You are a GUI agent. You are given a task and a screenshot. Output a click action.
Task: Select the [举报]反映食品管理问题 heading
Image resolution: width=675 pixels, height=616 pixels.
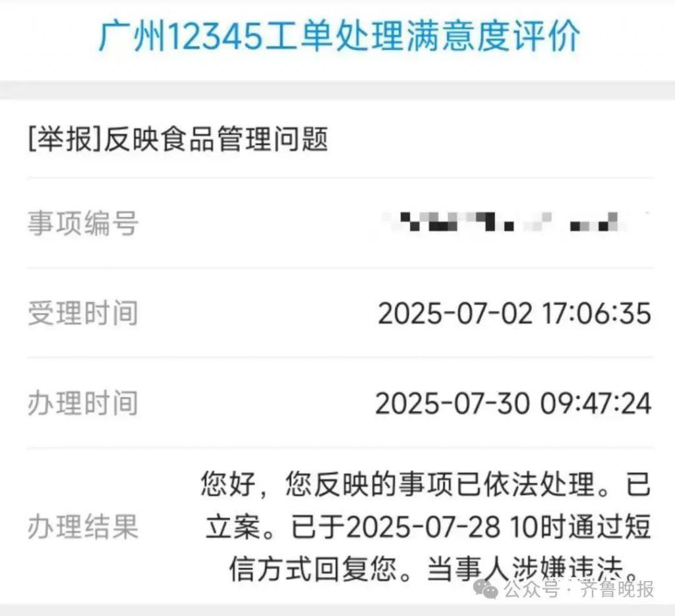pyautogui.click(x=178, y=139)
